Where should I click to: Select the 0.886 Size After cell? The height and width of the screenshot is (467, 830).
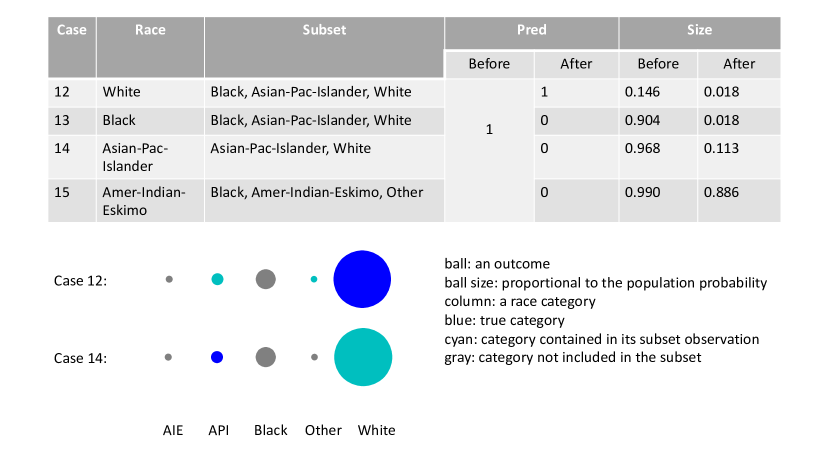(x=739, y=201)
